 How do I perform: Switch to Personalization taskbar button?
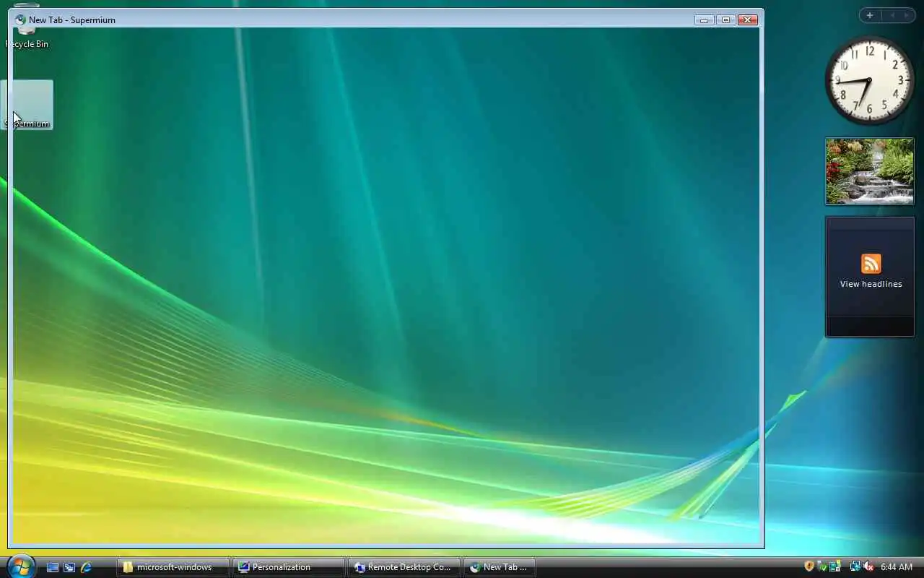pos(289,567)
